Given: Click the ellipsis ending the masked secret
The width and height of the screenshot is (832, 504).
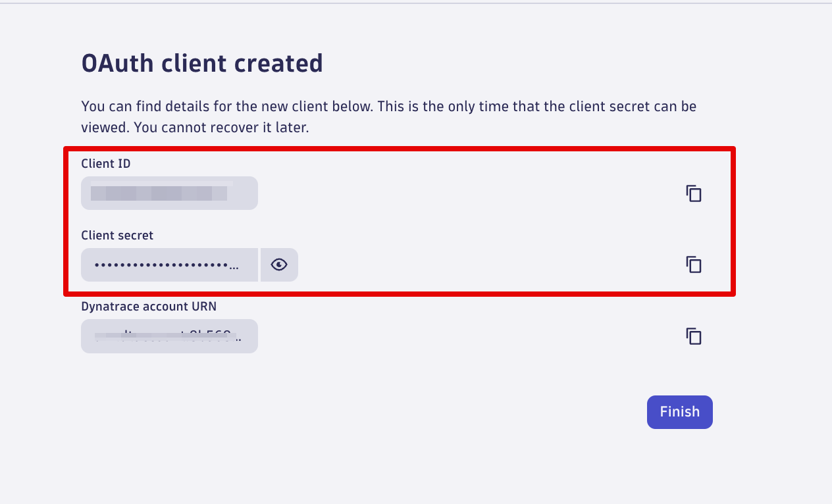Looking at the screenshot, I should pyautogui.click(x=234, y=266).
